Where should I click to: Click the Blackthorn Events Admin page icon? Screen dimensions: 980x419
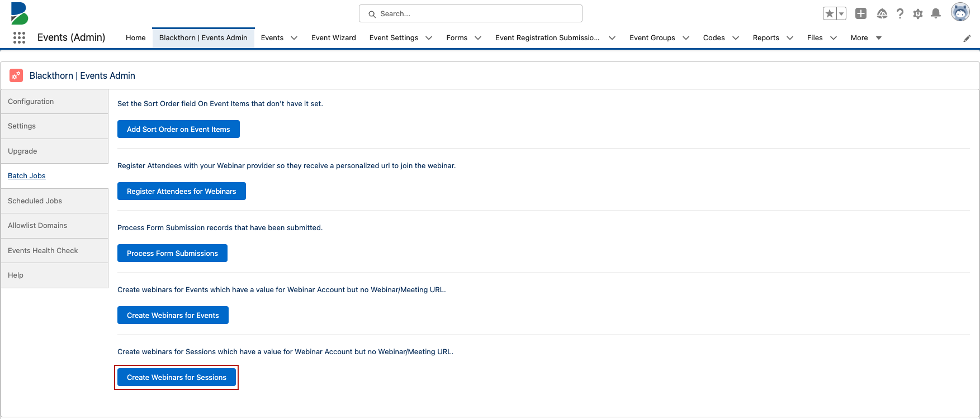[16, 75]
